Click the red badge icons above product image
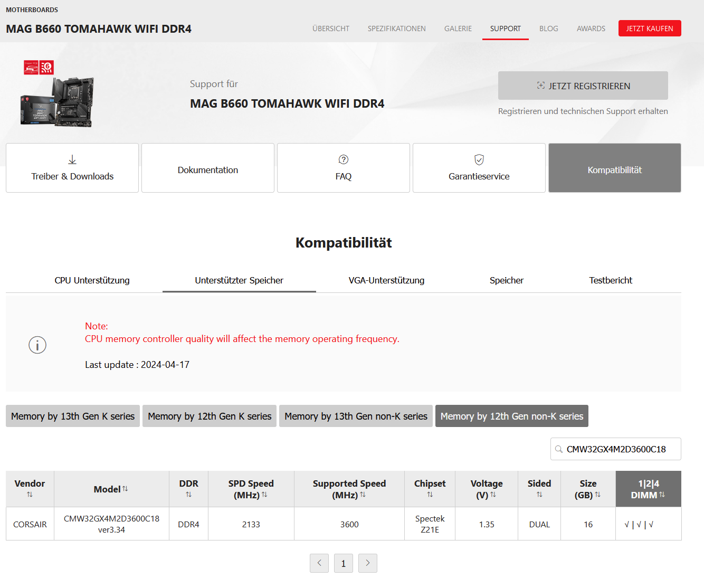 (39, 67)
